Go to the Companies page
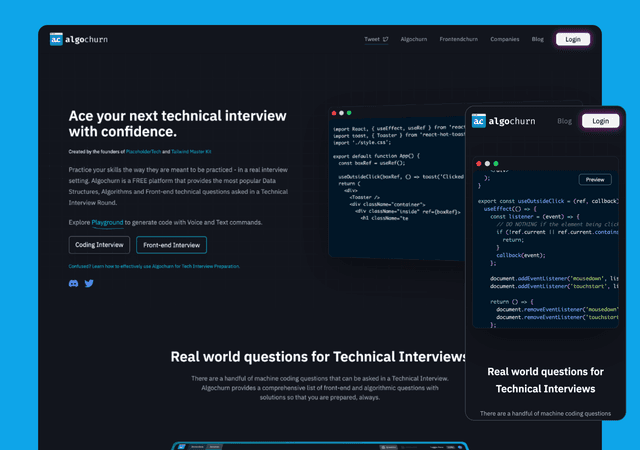Viewport: 640px width, 450px height. 504,40
